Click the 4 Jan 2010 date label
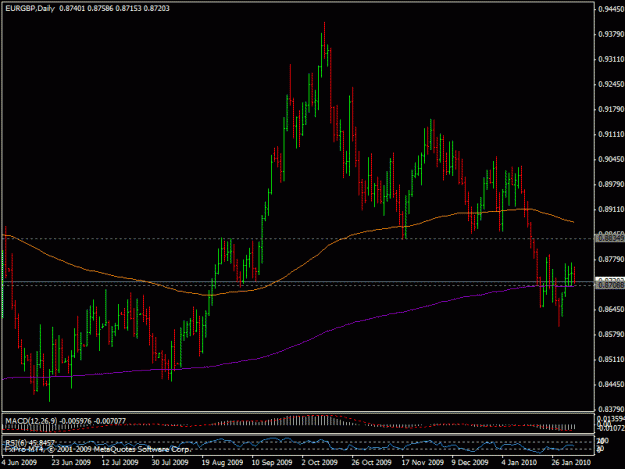This screenshot has height=469, width=625. 519,462
